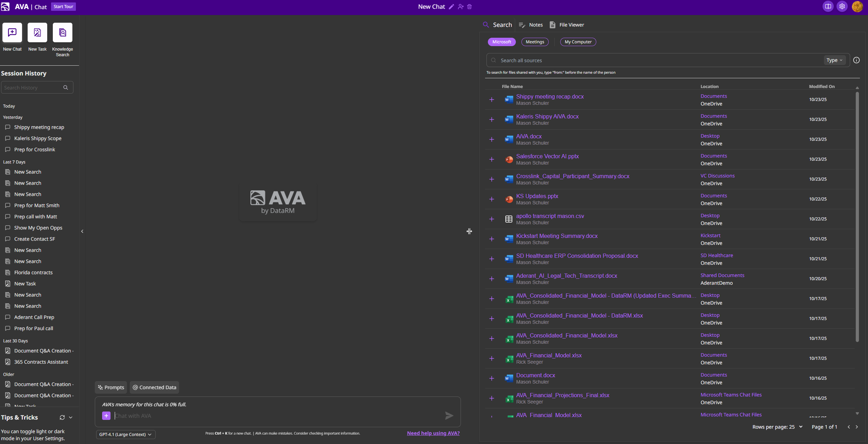Refresh Tips & Tricks
Screen dimensions: 868x444
coord(62,417)
